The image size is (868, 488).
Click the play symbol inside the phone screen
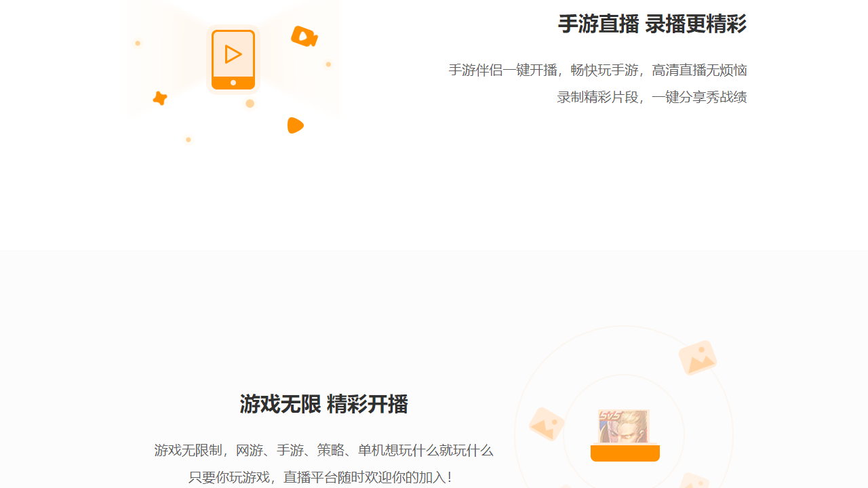[233, 54]
